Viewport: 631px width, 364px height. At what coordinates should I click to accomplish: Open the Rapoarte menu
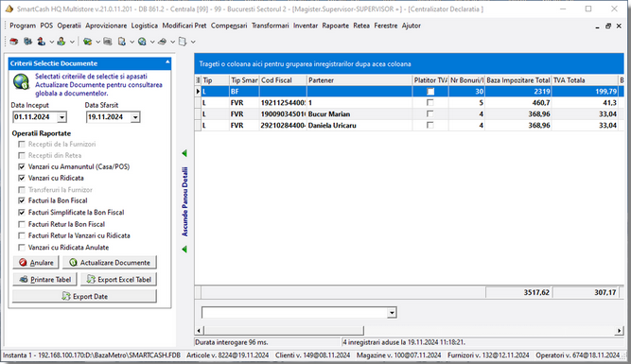point(335,26)
